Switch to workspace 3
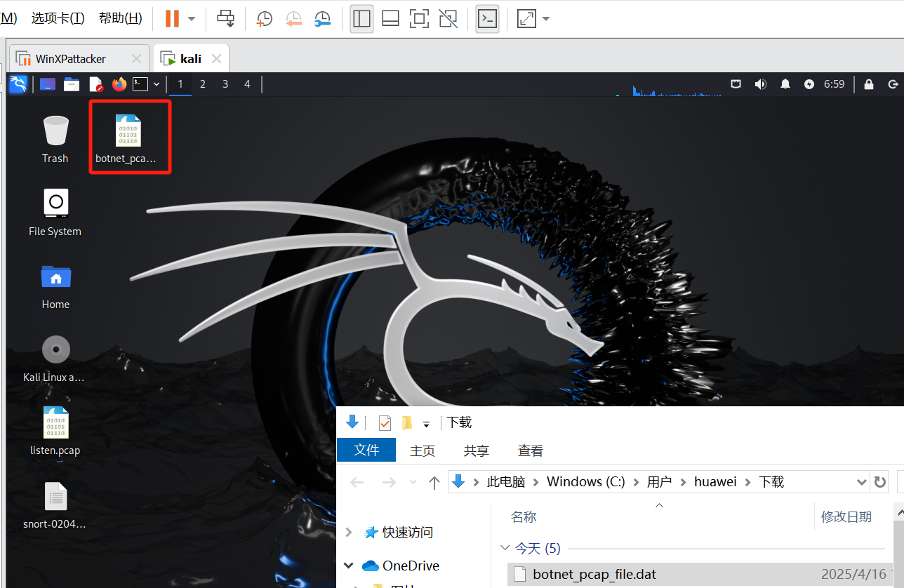Image resolution: width=904 pixels, height=588 pixels. coord(225,84)
